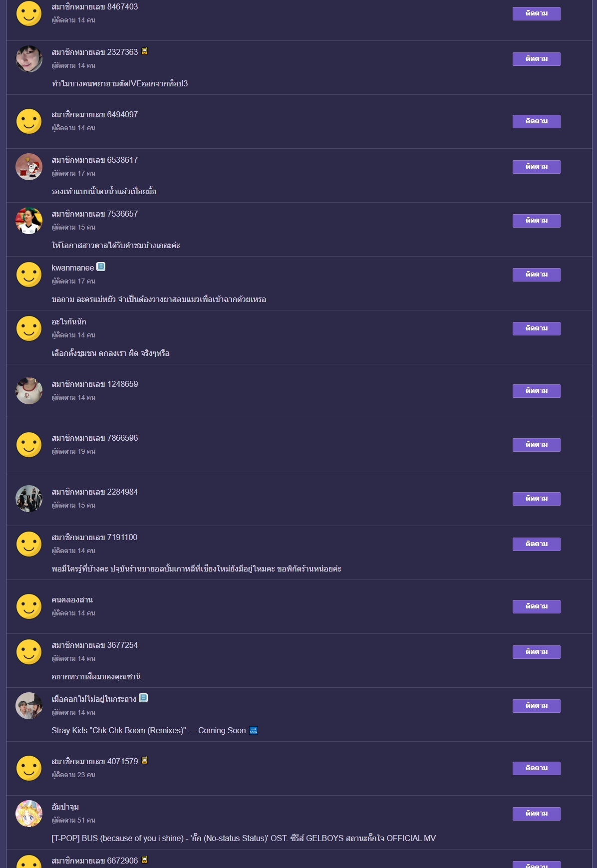Image resolution: width=597 pixels, height=868 pixels.
Task: Follow kwanmanee using the ติดตาม button
Action: click(536, 275)
